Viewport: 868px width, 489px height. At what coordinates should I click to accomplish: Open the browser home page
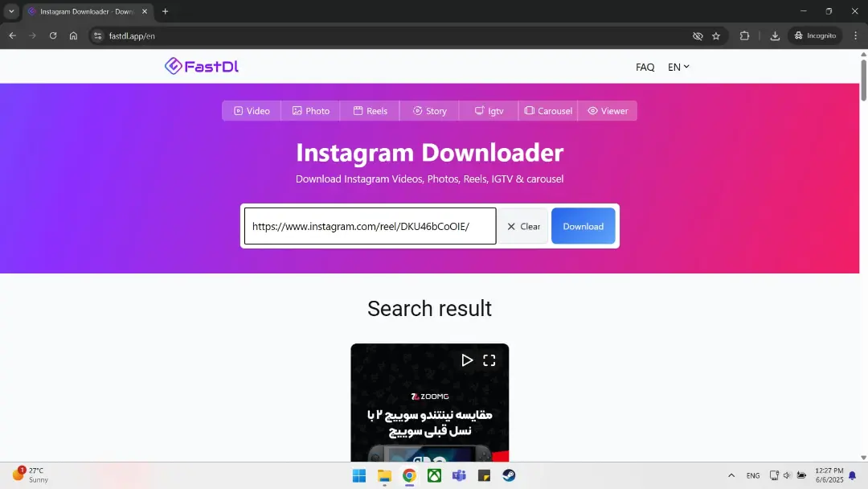(x=74, y=35)
